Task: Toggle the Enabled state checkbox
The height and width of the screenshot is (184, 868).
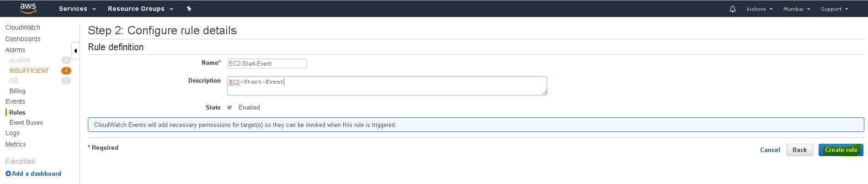Action: pyautogui.click(x=229, y=107)
